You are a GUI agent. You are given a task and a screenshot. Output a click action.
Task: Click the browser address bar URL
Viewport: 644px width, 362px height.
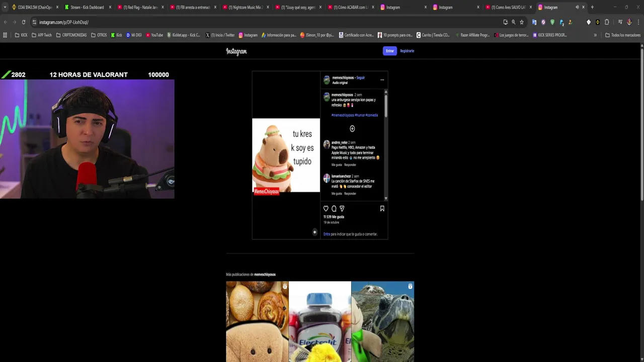[64, 22]
